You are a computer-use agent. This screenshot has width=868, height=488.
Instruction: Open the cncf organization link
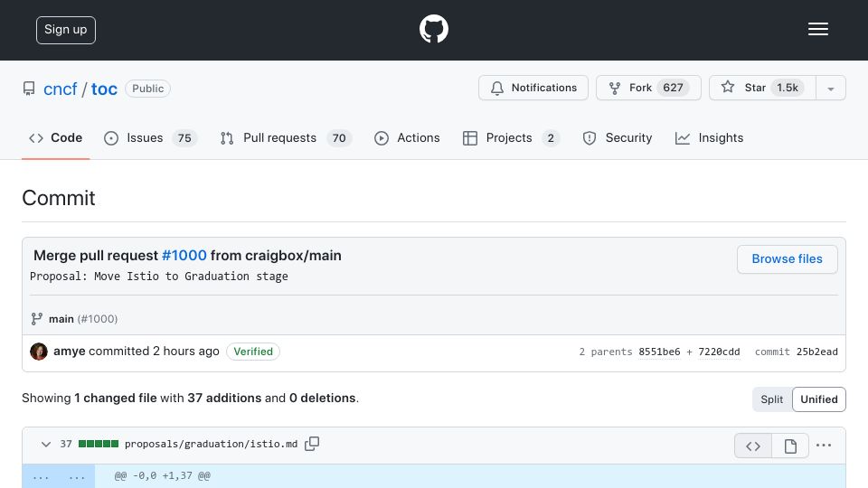click(x=61, y=89)
